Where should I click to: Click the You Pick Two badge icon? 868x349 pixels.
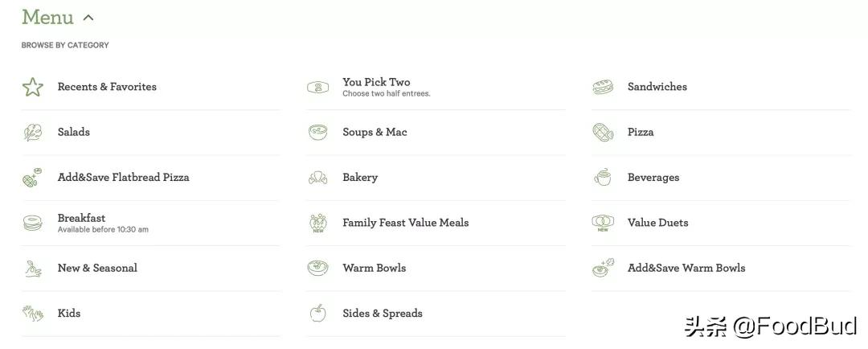tap(317, 87)
